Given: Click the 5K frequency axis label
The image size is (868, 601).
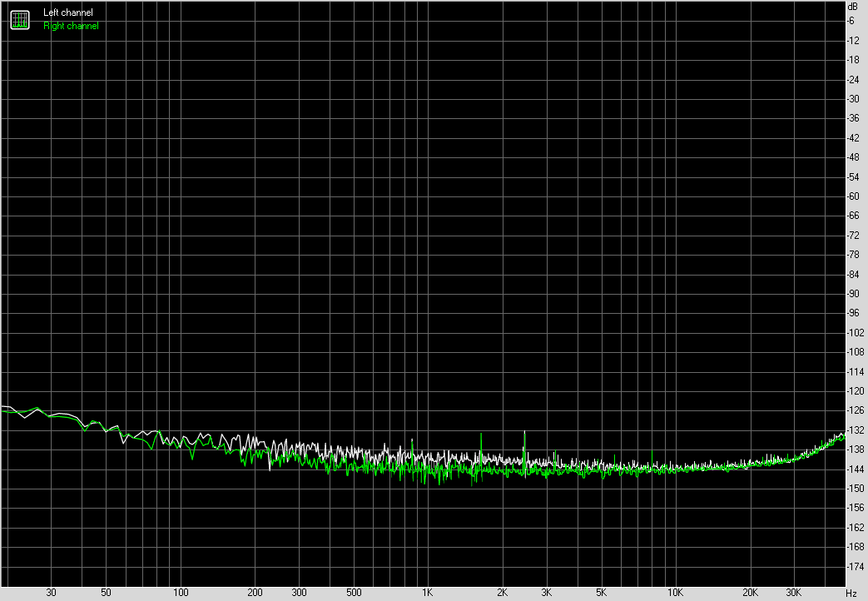Looking at the screenshot, I should pos(601,593).
